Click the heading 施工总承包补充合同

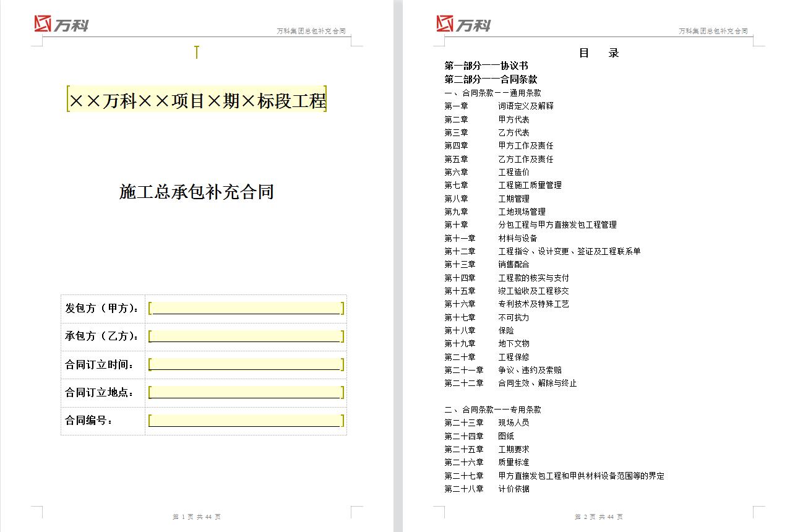pyautogui.click(x=197, y=192)
